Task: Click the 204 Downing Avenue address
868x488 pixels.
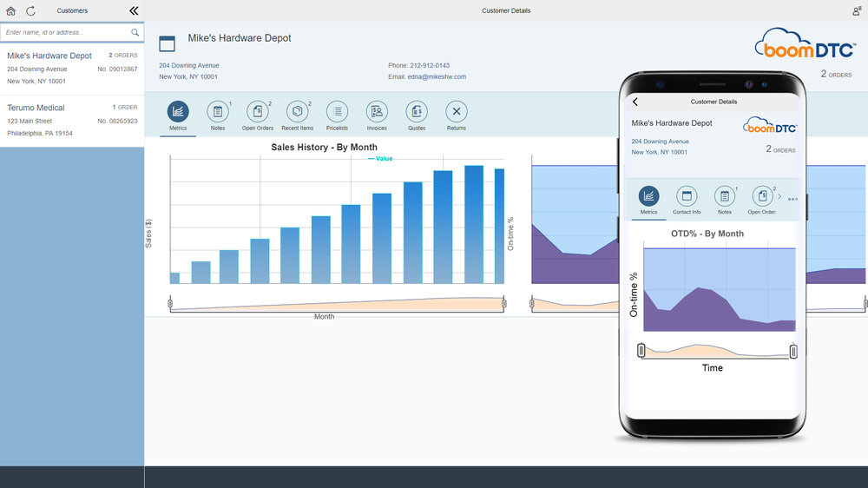Action: 188,65
